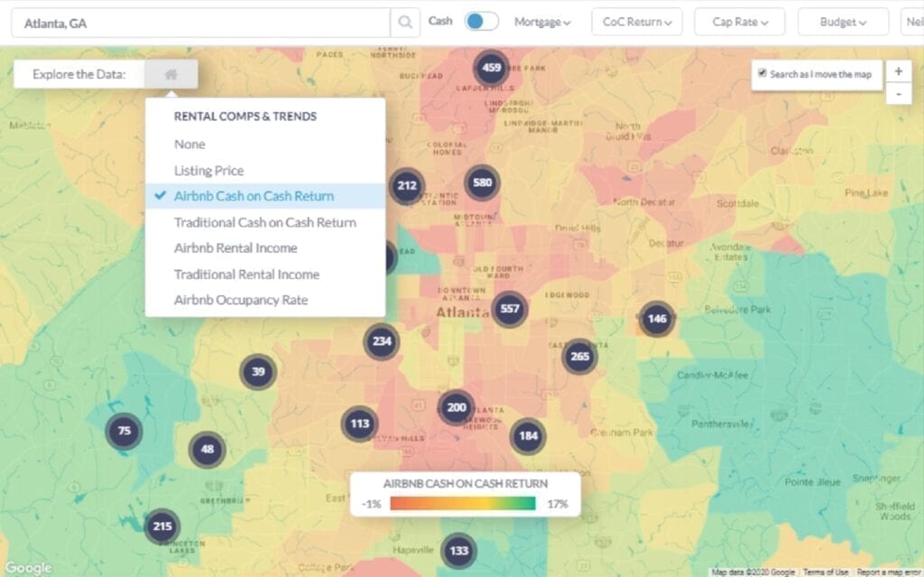924x577 pixels.
Task: Select Listing Price from the menu
Action: (x=208, y=171)
